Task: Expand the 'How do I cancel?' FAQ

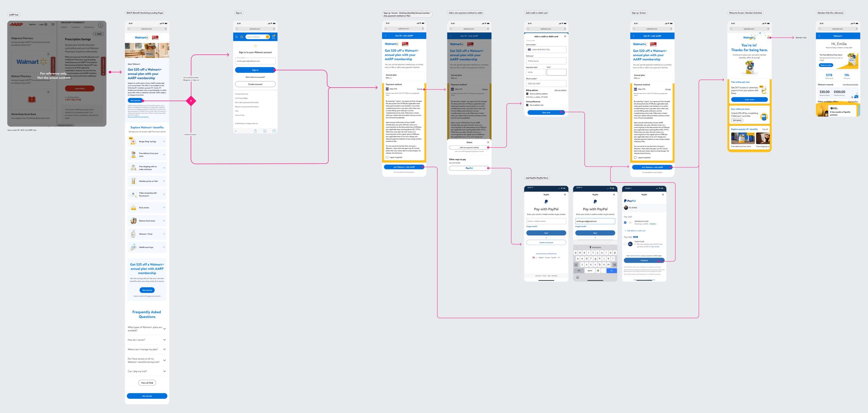Action: 164,340
